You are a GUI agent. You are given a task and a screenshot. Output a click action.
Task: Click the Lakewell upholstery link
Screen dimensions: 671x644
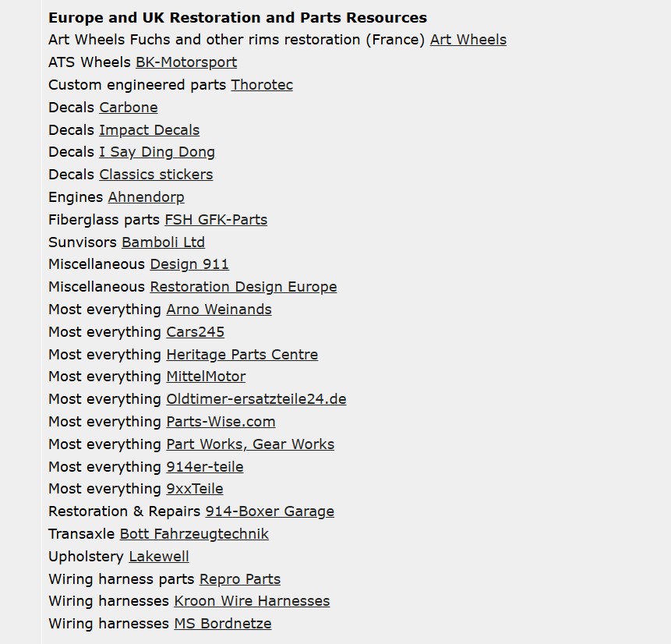159,557
